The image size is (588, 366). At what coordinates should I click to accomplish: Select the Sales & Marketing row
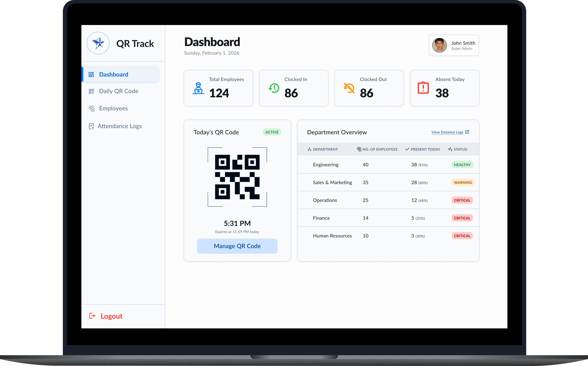(388, 182)
